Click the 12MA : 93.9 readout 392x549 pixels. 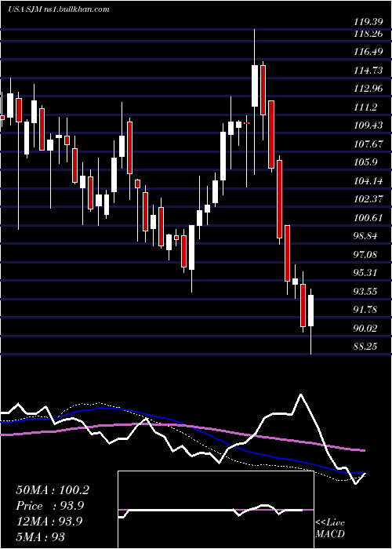49,522
